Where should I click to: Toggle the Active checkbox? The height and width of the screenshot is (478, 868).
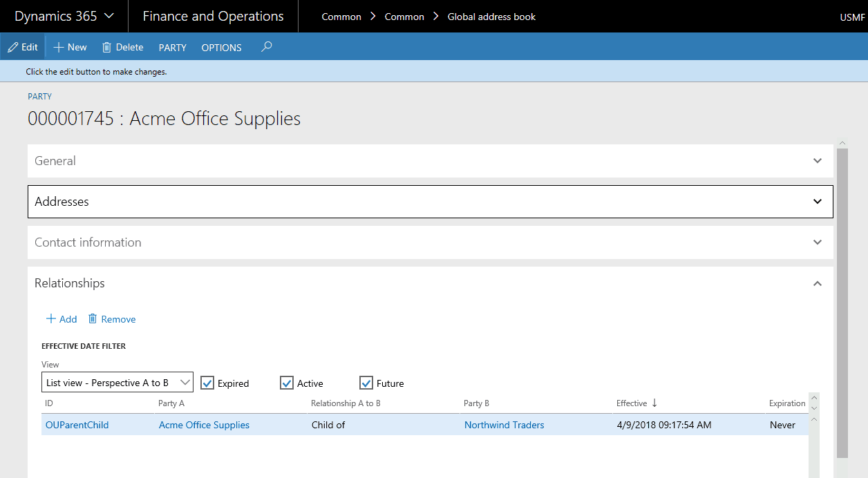click(287, 383)
